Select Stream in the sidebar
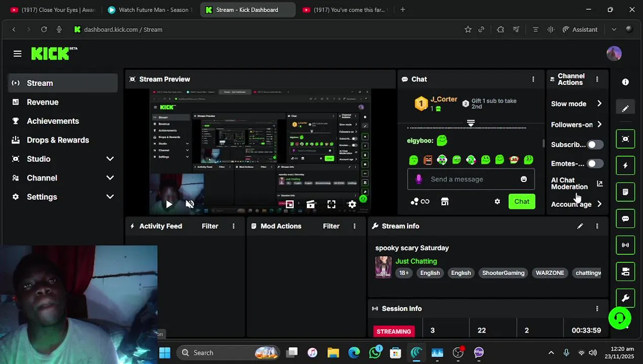The image size is (643, 364). coord(63,83)
